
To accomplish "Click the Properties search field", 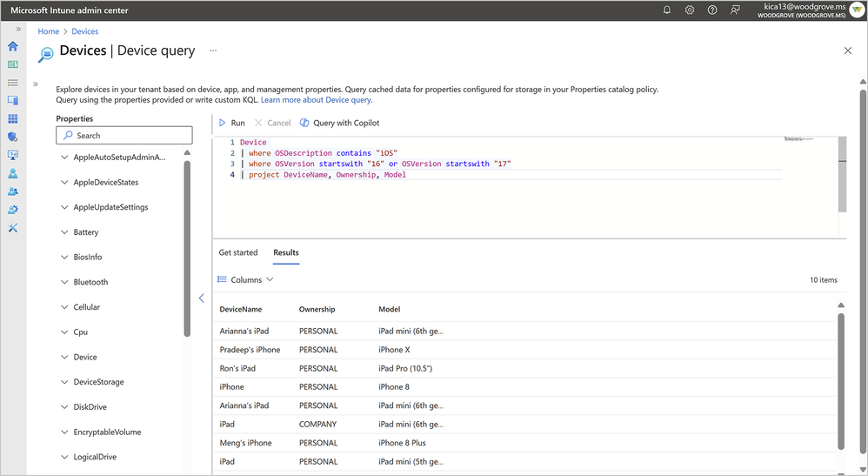I will 124,136.
